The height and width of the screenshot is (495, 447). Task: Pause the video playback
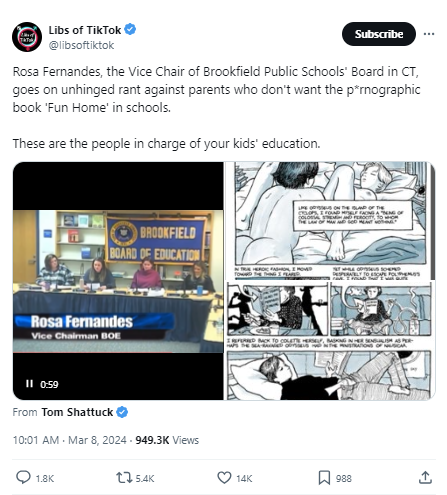29,384
